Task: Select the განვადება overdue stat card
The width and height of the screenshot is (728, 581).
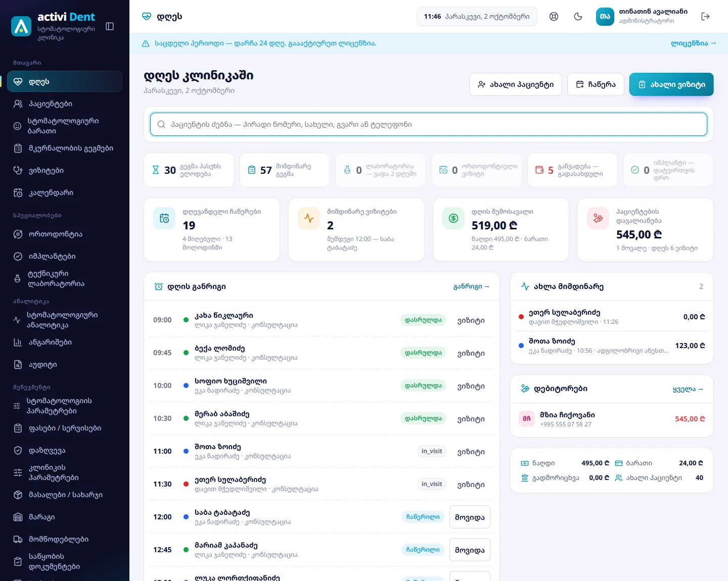Action: click(x=572, y=170)
